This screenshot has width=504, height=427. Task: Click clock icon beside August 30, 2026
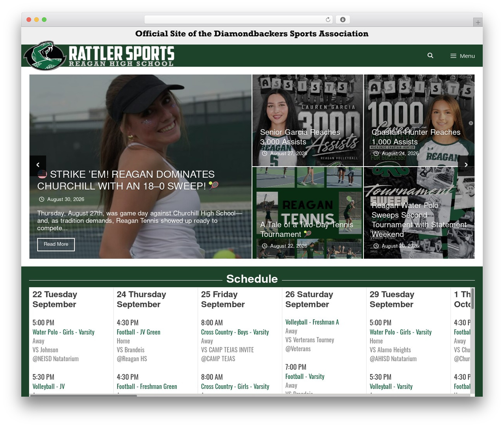tap(42, 199)
